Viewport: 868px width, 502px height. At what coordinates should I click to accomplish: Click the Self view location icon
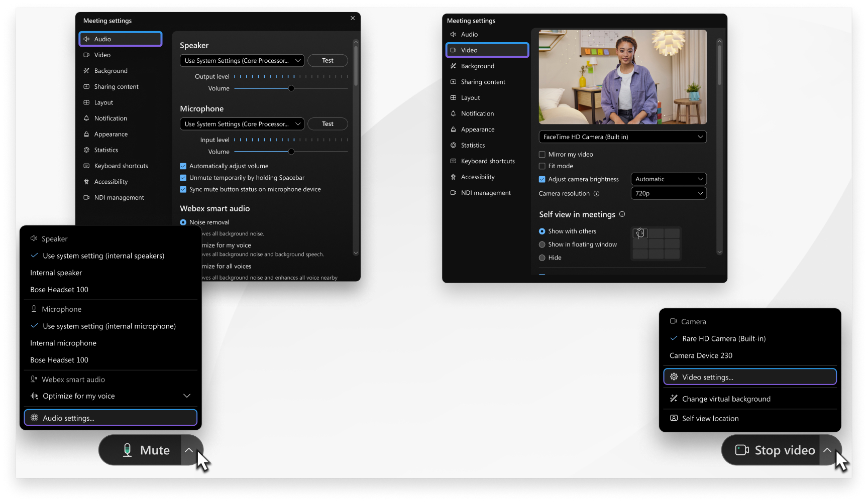[x=674, y=418]
